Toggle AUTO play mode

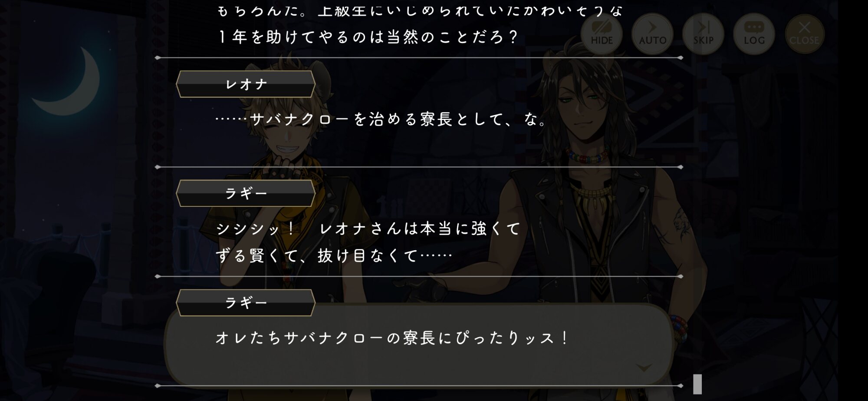pos(652,34)
